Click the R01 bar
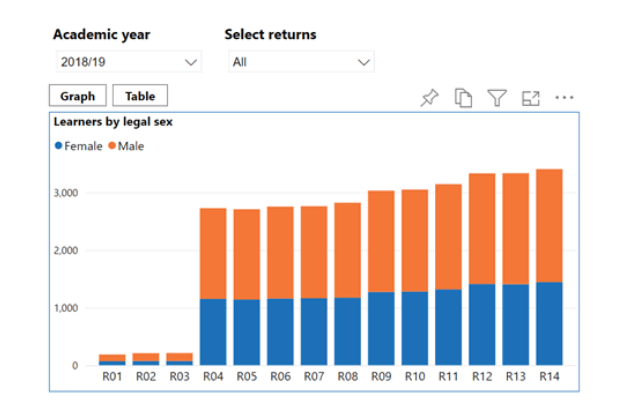This screenshot has width=620, height=413. [113, 359]
